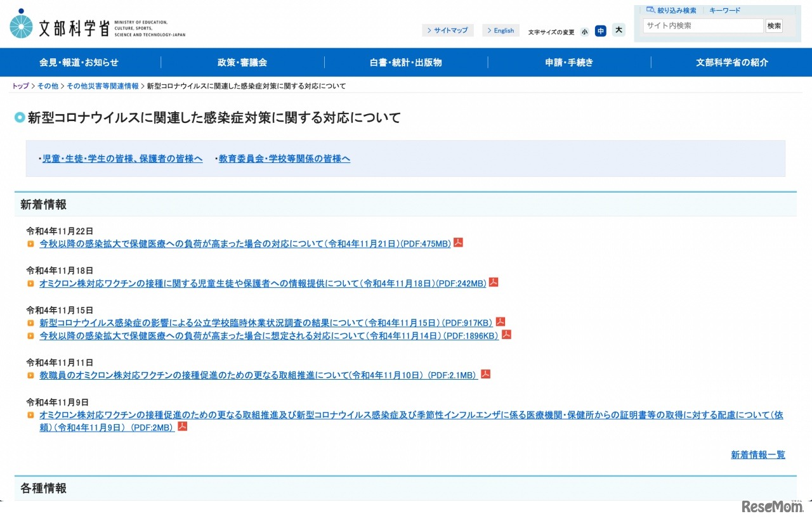Set text size to small (小)

coord(584,31)
